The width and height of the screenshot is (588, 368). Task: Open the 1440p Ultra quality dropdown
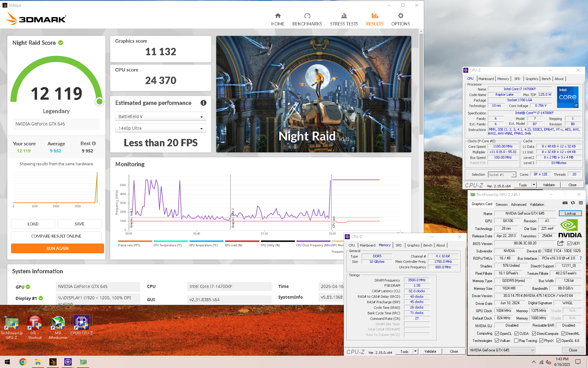tap(160, 128)
